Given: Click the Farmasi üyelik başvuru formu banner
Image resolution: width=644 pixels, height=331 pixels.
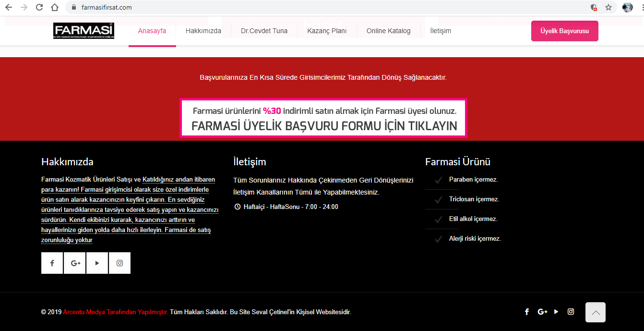Looking at the screenshot, I should [323, 118].
